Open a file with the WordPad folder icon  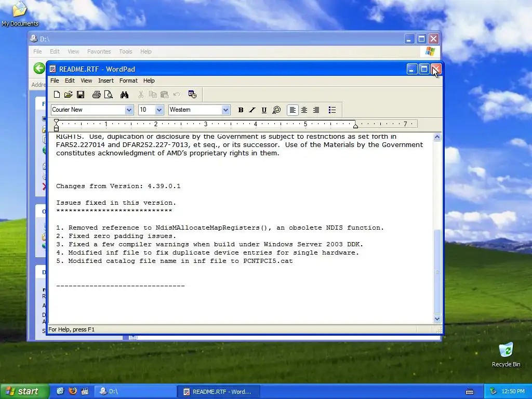[x=69, y=95]
